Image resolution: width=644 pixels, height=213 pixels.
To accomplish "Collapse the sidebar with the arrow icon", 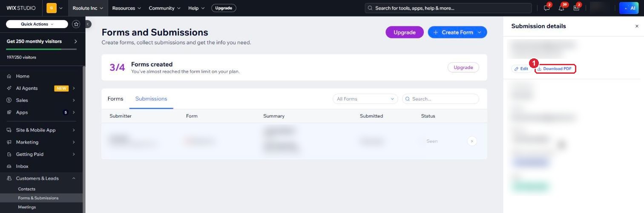I will pos(88,24).
